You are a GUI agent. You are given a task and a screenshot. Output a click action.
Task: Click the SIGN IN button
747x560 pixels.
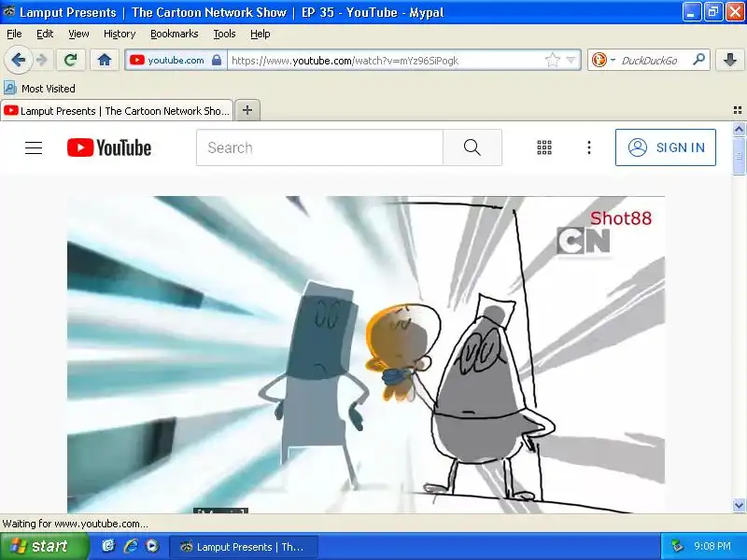point(666,147)
